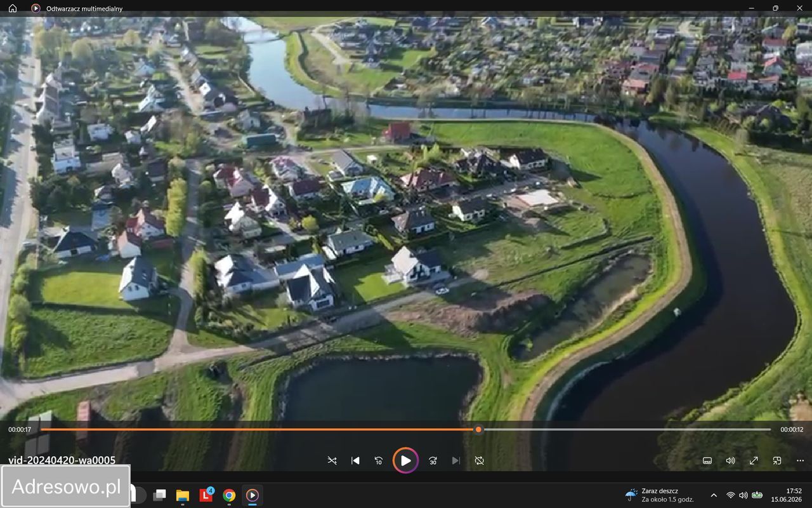Image resolution: width=812 pixels, height=508 pixels.
Task: Click the Home icon in title bar
Action: (13, 8)
